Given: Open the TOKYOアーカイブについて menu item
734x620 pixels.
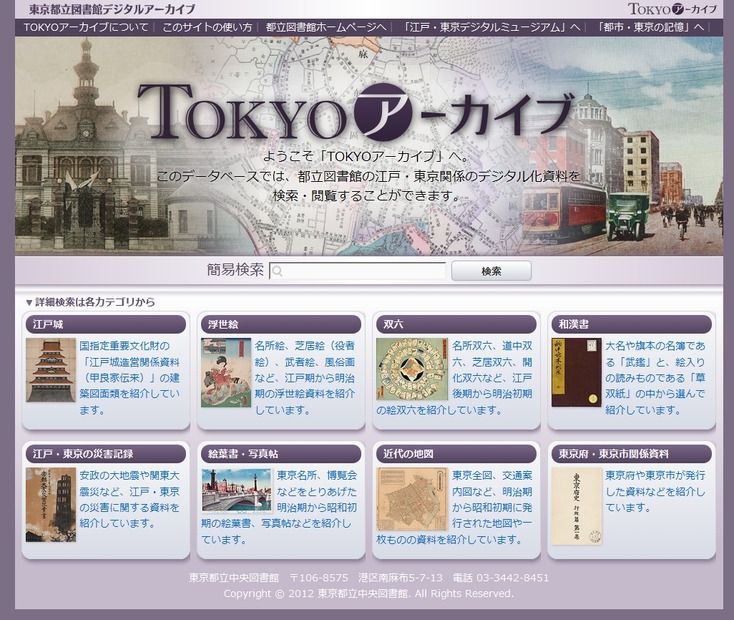Looking at the screenshot, I should (86, 27).
